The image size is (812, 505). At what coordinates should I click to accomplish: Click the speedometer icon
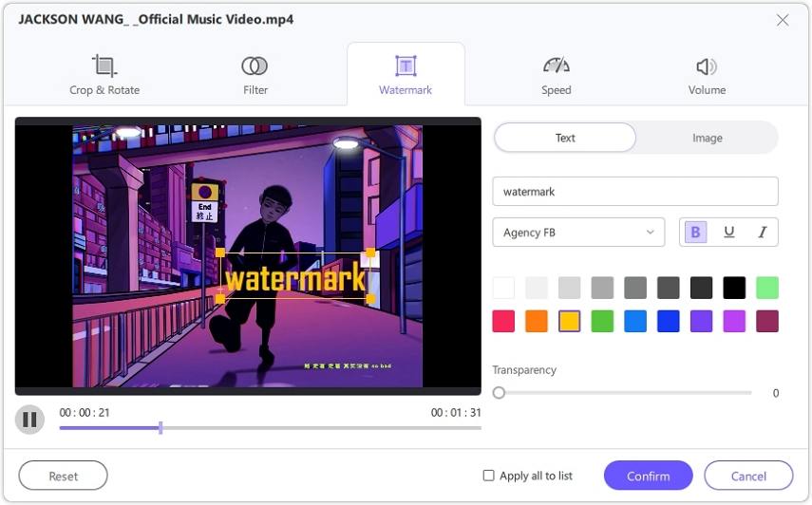(x=557, y=65)
